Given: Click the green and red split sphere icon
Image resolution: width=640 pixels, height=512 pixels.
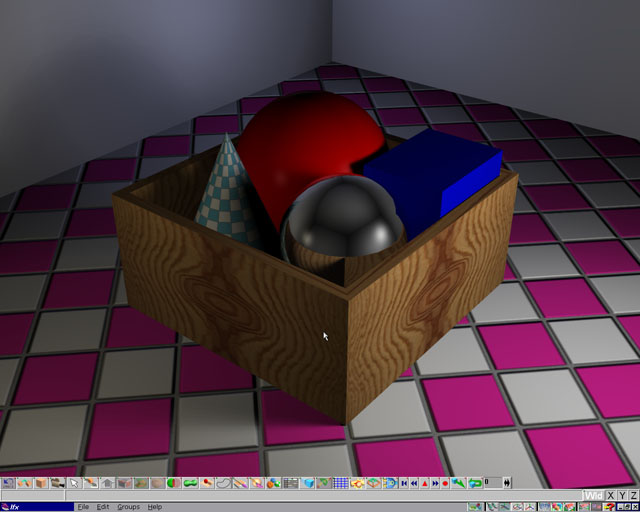Looking at the screenshot, I should 174,483.
